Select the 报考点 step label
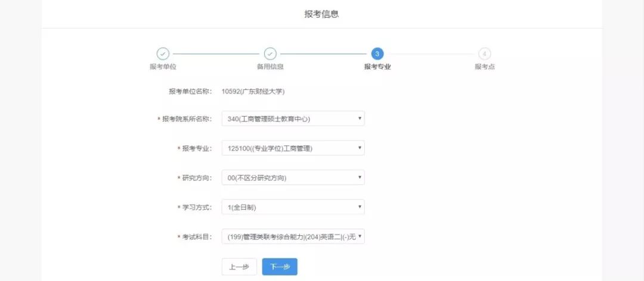This screenshot has height=281, width=644. (485, 67)
